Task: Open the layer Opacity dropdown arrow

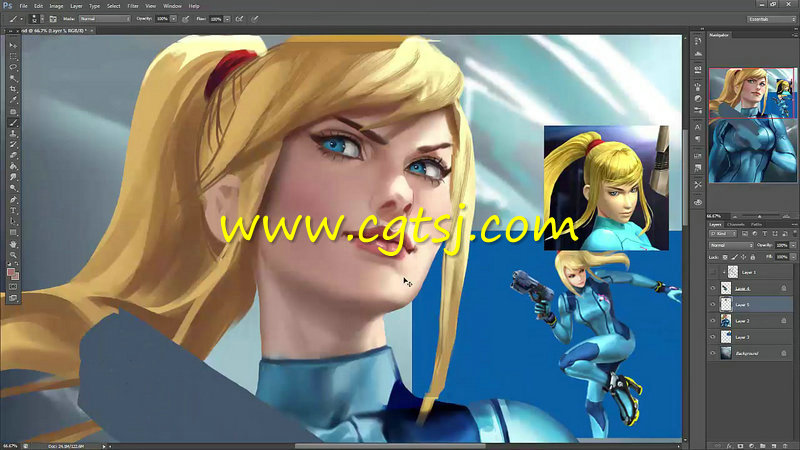Action: [793, 245]
